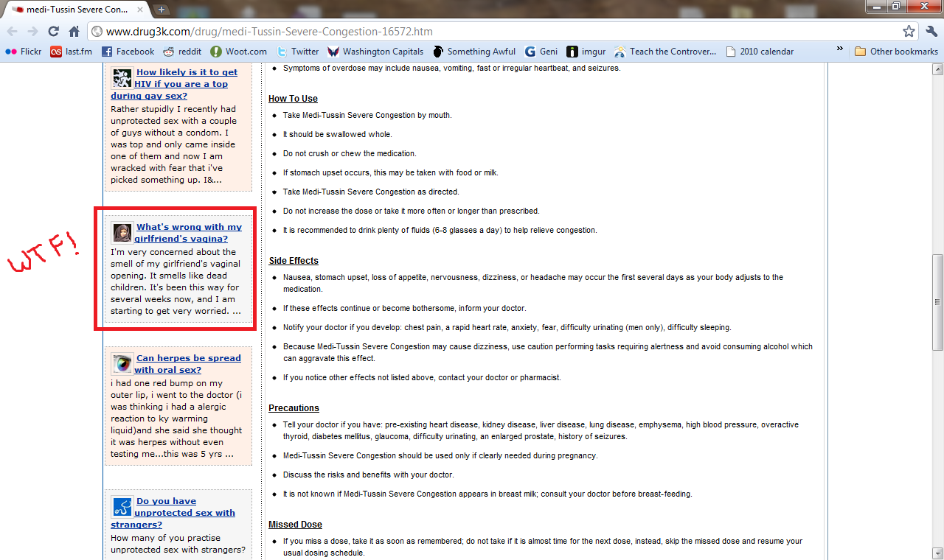Click the 'drink plenty of fluids' bullet
Image resolution: width=944 pixels, height=560 pixels.
[440, 230]
